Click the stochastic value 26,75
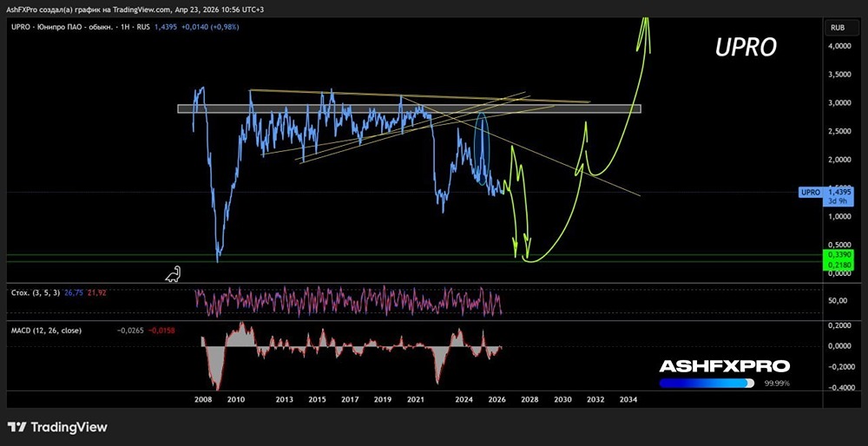The height and width of the screenshot is (446, 868). (74, 292)
